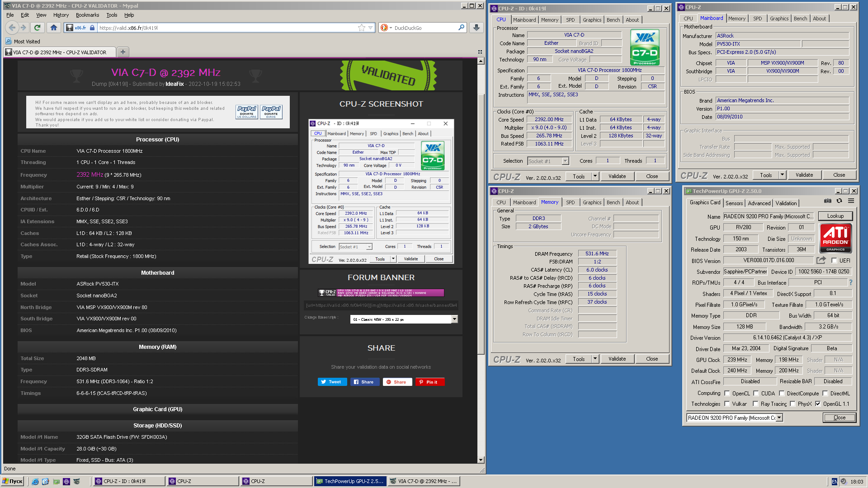Screen dimensions: 868x488
Task: Open the Bookmarks menu in Mypal
Action: tap(87, 15)
